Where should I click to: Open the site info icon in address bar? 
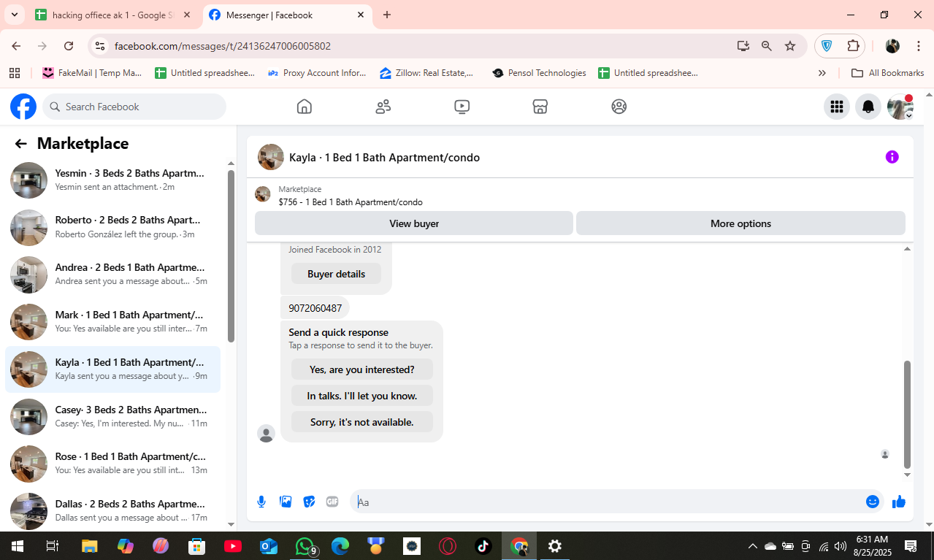[100, 46]
